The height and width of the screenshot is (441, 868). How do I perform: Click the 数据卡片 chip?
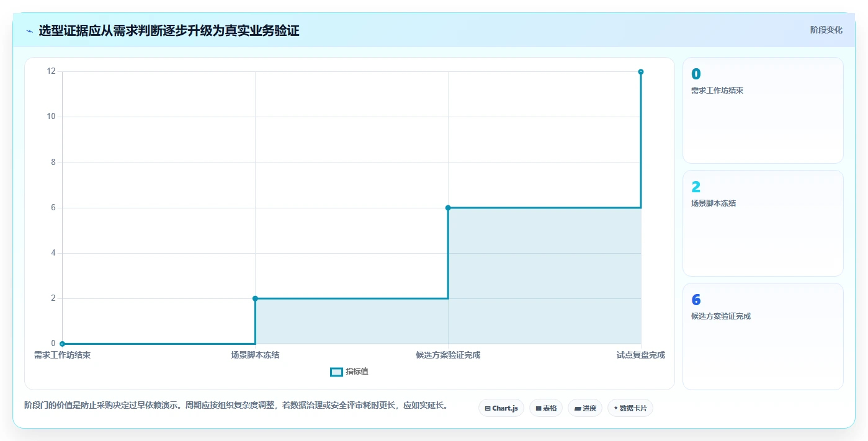coord(630,408)
